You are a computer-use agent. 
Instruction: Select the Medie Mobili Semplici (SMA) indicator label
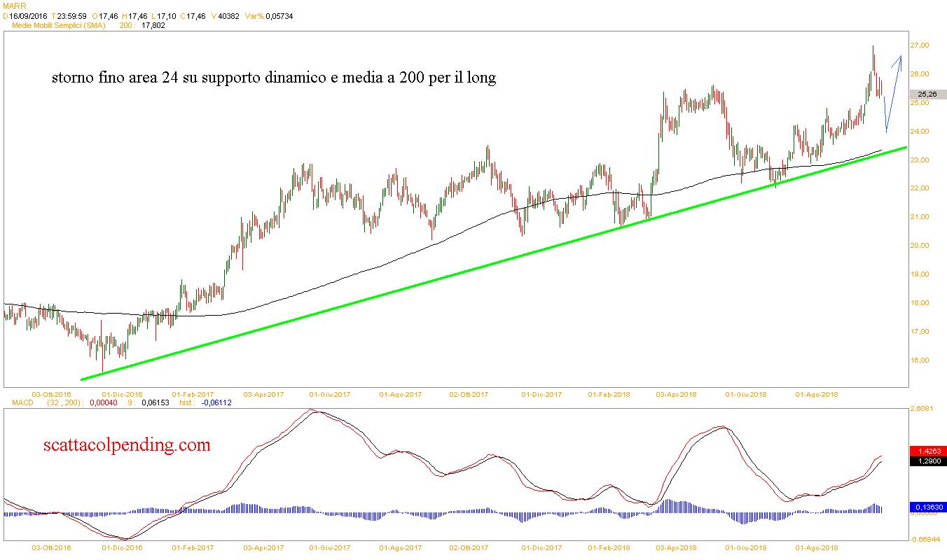[x=59, y=25]
